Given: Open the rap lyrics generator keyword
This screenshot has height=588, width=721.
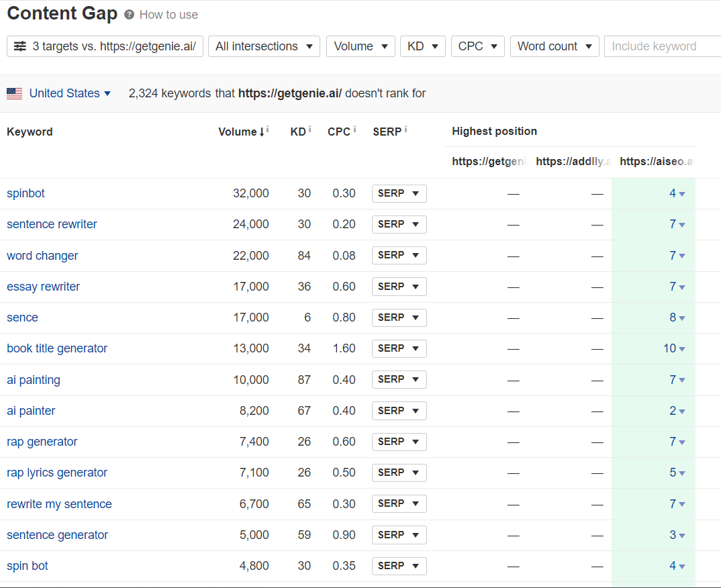Looking at the screenshot, I should (x=57, y=473).
